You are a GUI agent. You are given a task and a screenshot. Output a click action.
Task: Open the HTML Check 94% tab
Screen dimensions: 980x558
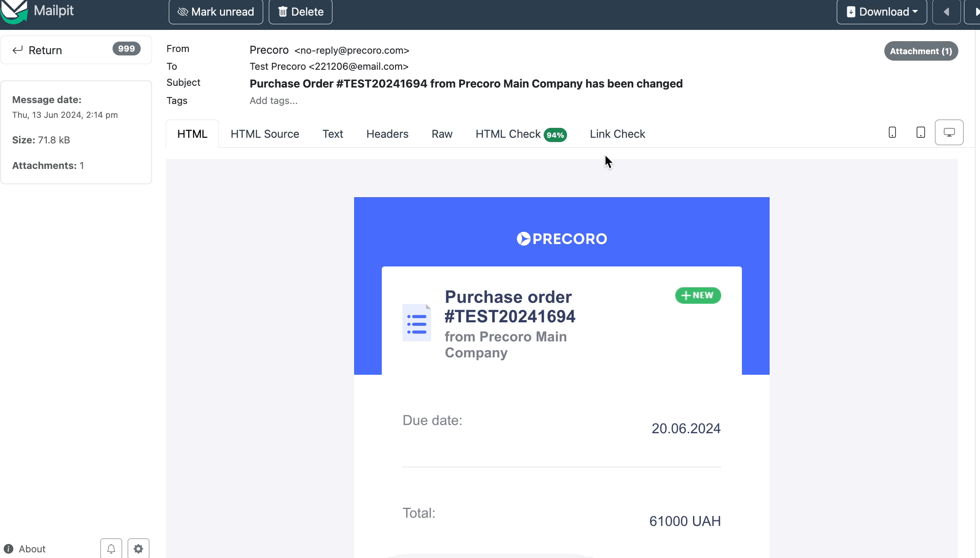521,134
